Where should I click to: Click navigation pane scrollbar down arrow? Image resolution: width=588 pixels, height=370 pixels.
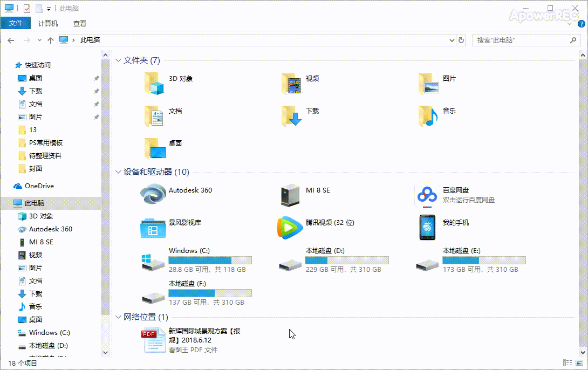(x=105, y=352)
